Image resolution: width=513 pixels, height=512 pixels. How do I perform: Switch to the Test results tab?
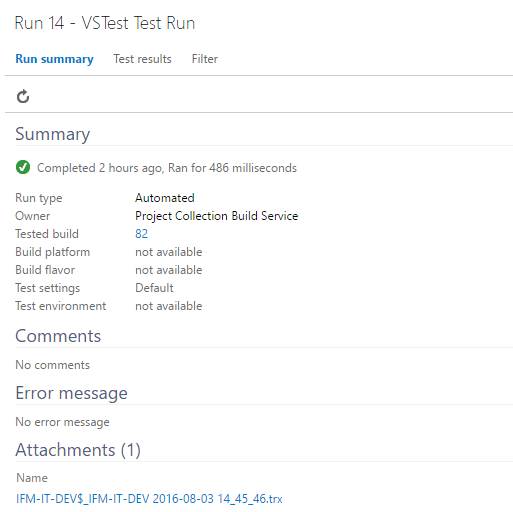(142, 59)
